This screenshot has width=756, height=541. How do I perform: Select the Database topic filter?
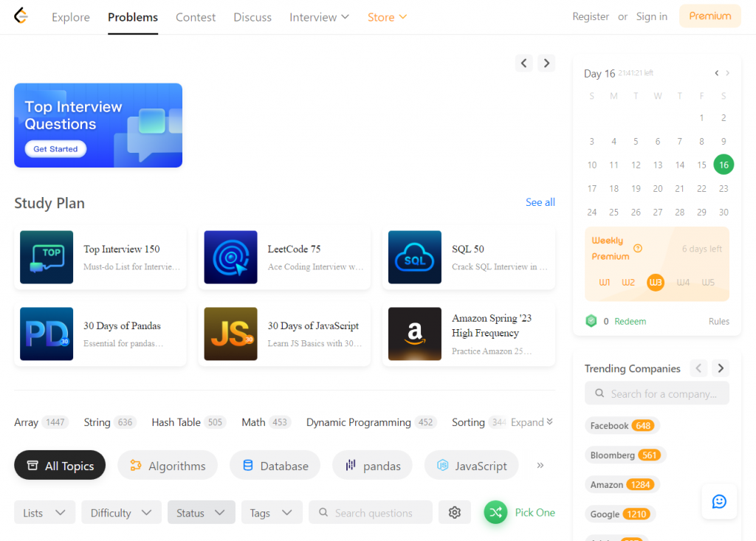[275, 465]
